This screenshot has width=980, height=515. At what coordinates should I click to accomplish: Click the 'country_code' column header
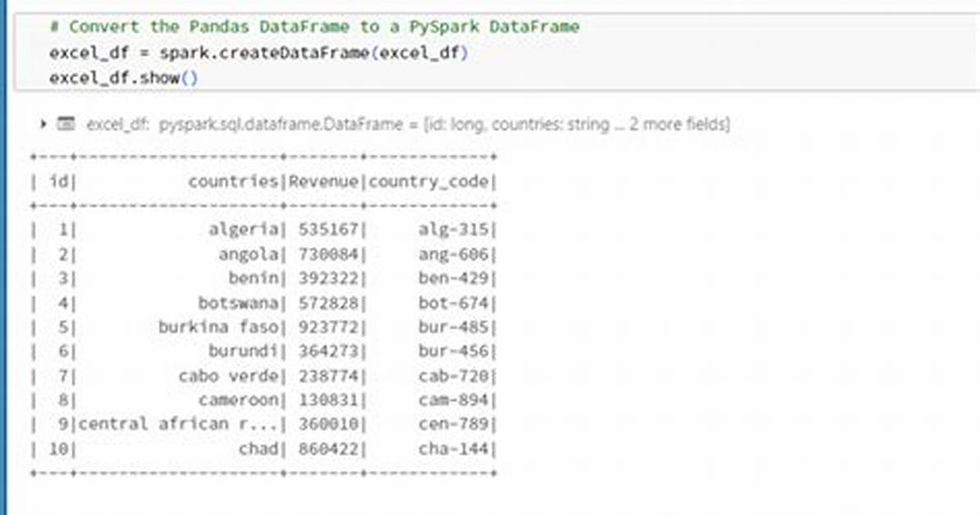point(429,181)
